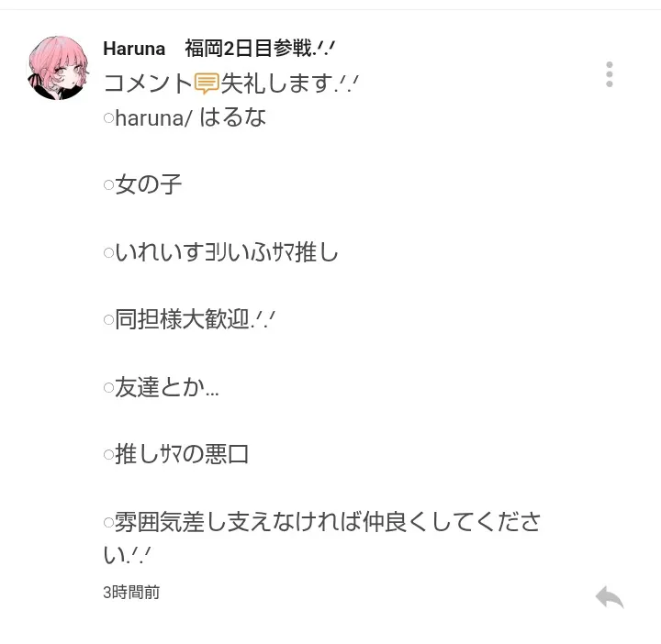Click the circle bullet before haruna/ はるな
661x644 pixels.
tap(108, 118)
